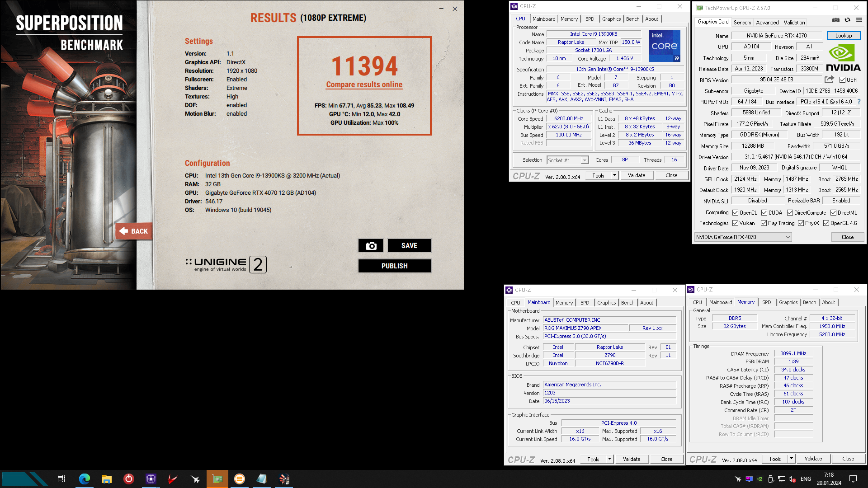868x488 pixels.
Task: Open SPD tab in CPU-Z Memory window
Action: coord(766,302)
